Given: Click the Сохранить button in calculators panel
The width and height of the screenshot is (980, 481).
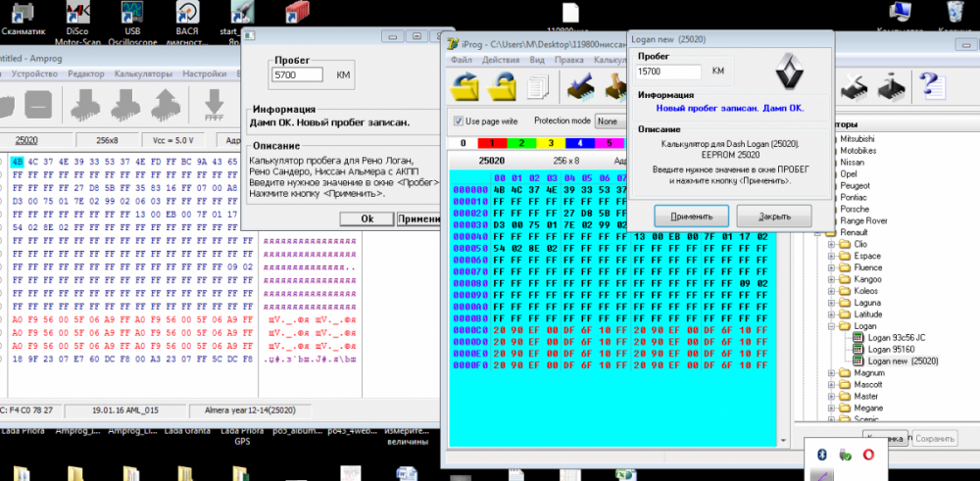Looking at the screenshot, I should [x=934, y=439].
